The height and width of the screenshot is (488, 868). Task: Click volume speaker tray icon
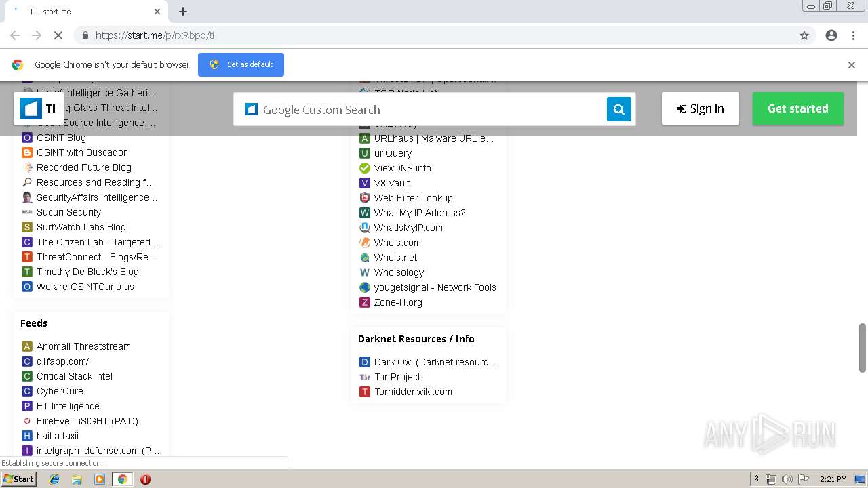click(x=787, y=479)
